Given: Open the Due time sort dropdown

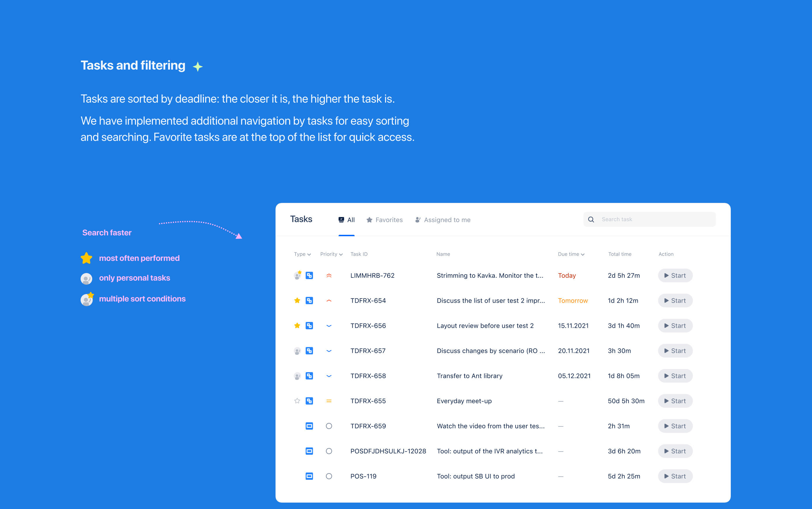Looking at the screenshot, I should [571, 254].
